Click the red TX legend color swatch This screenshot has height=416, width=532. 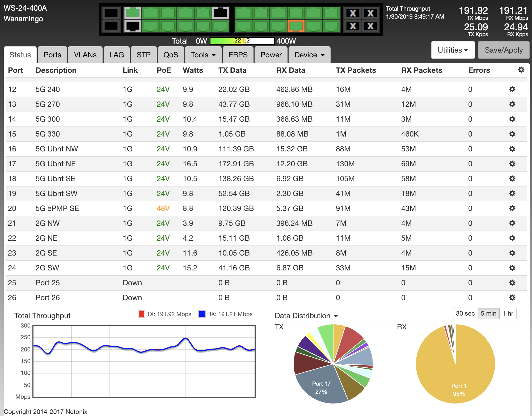pos(141,314)
